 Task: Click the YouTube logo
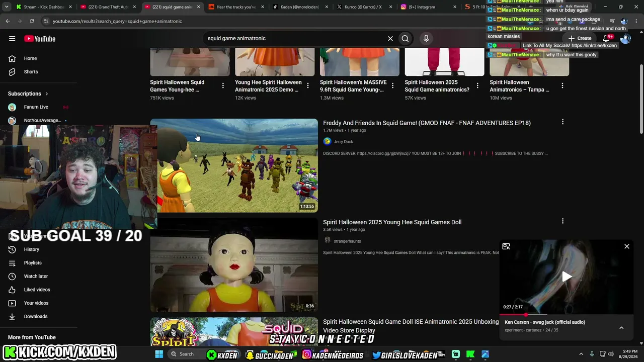coord(40,39)
